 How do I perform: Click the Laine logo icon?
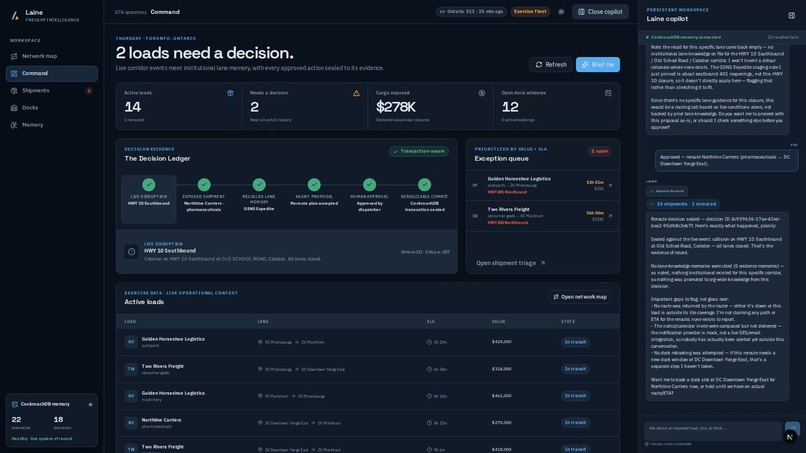(15, 16)
